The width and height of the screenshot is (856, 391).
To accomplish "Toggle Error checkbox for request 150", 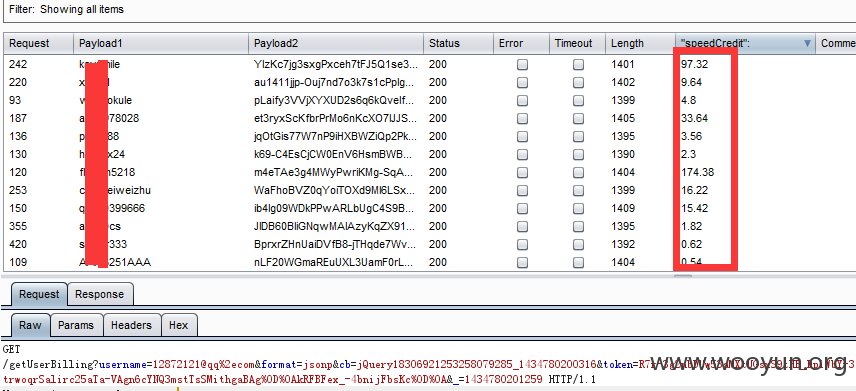I will point(522,209).
